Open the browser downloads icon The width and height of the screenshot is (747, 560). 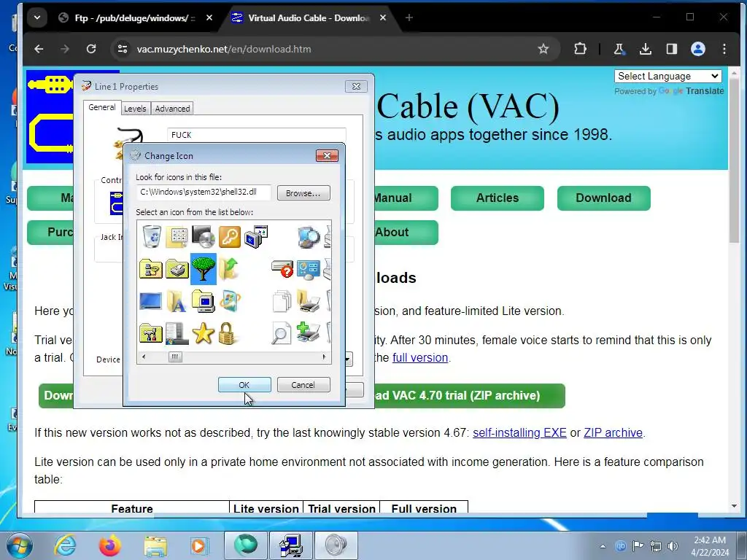point(646,49)
